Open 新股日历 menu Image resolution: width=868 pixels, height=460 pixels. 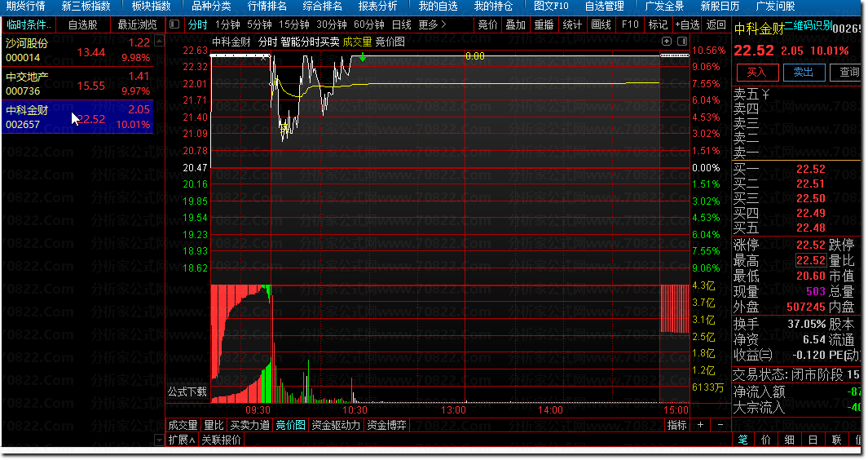tap(720, 7)
